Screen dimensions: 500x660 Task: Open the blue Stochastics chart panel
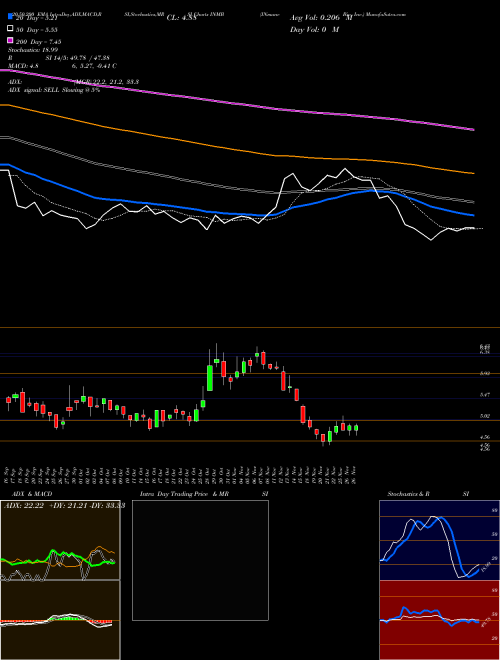(439, 540)
